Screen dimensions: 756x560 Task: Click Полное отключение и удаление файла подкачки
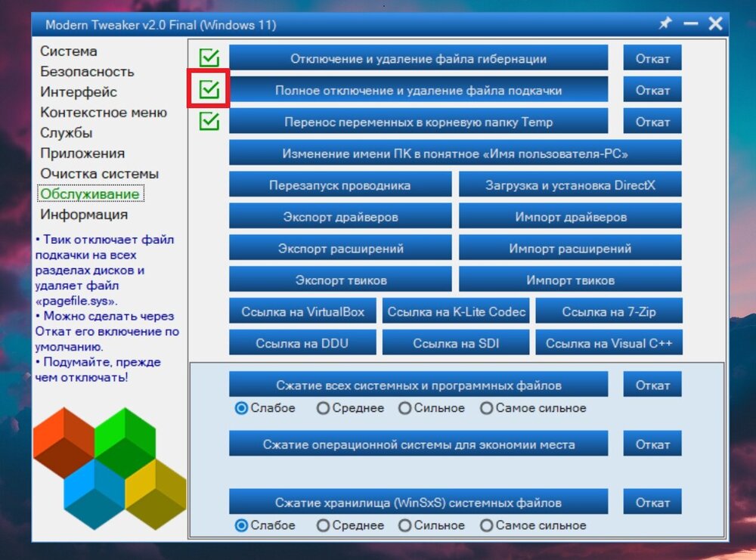point(419,89)
